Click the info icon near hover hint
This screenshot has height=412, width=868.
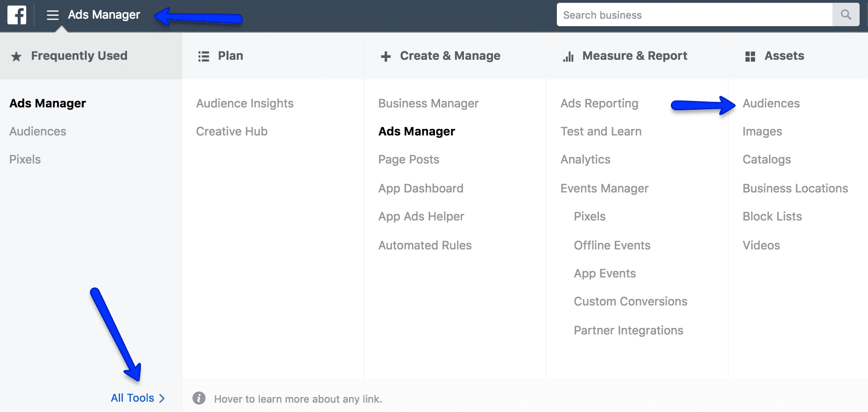pos(199,398)
